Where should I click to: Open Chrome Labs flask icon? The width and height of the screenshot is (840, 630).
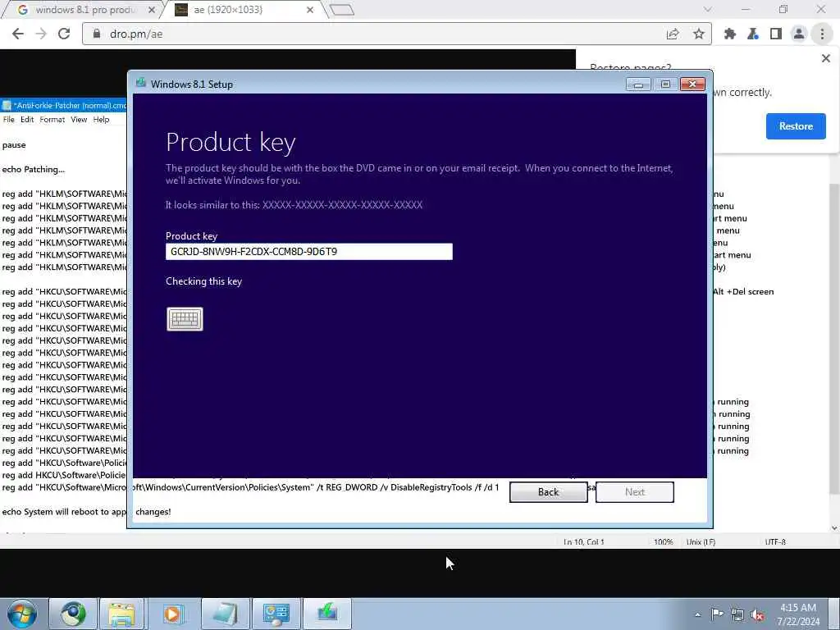click(x=753, y=34)
